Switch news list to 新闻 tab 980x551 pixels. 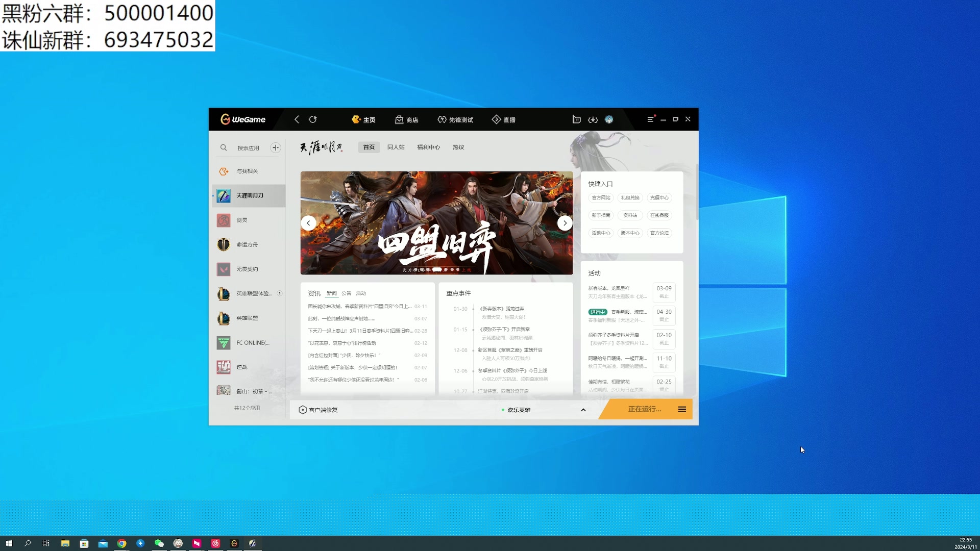coord(332,293)
